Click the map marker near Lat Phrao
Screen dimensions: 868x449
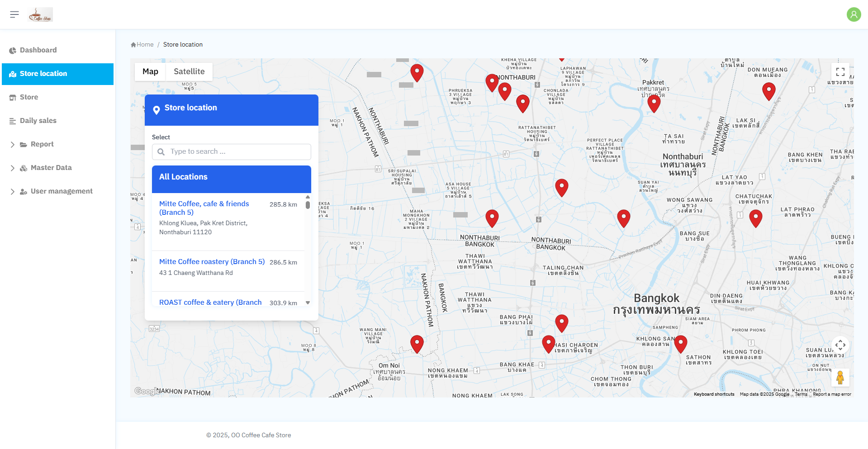(756, 218)
